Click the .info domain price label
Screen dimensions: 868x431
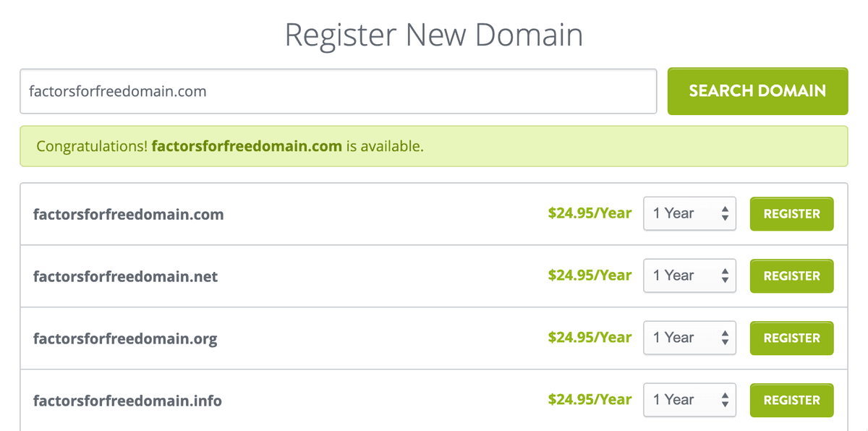(590, 400)
